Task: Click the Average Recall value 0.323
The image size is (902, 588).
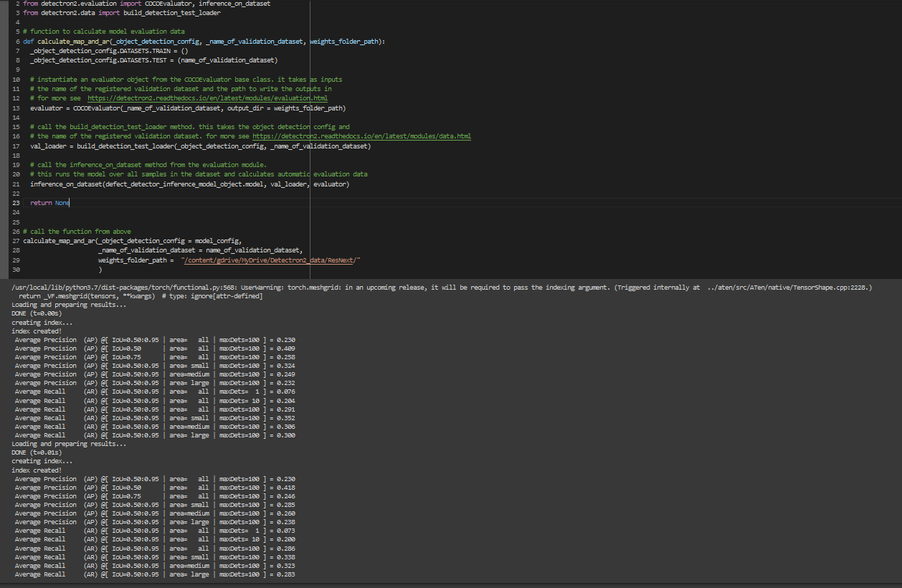Action: 285,566
